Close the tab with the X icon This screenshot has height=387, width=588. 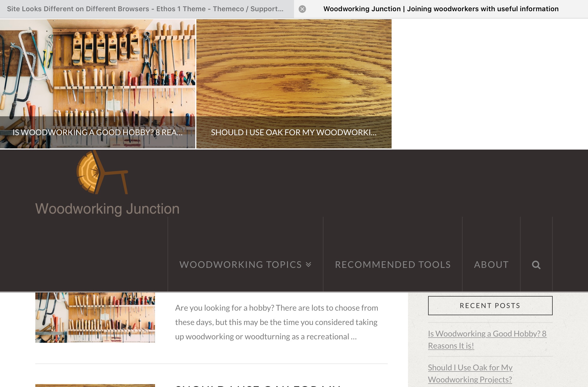302,9
